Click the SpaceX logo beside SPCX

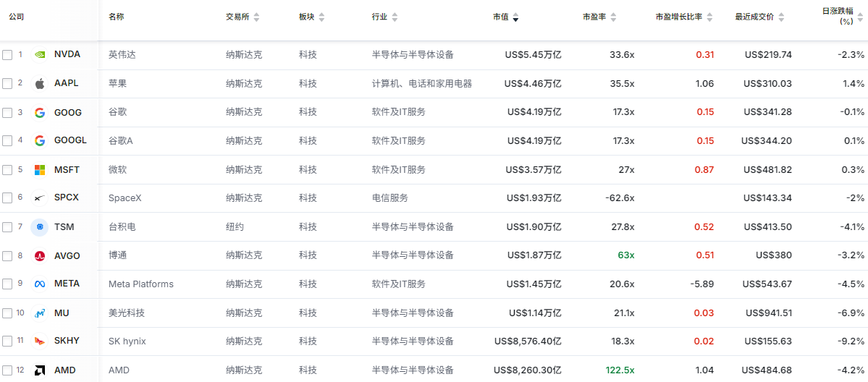click(x=40, y=198)
